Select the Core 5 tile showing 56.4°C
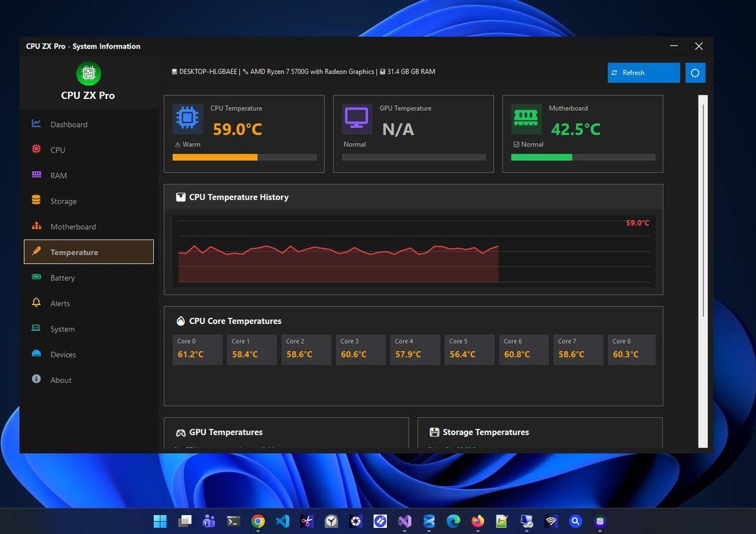756x534 pixels. point(470,349)
